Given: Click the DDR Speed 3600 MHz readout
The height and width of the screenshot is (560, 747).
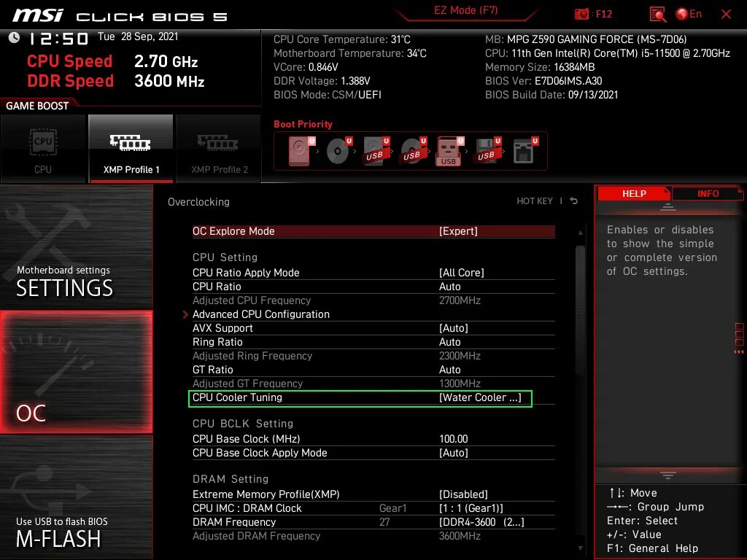Looking at the screenshot, I should click(x=116, y=81).
